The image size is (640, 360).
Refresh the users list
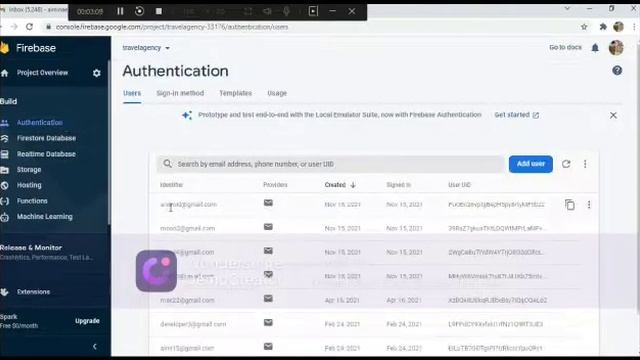coord(566,164)
